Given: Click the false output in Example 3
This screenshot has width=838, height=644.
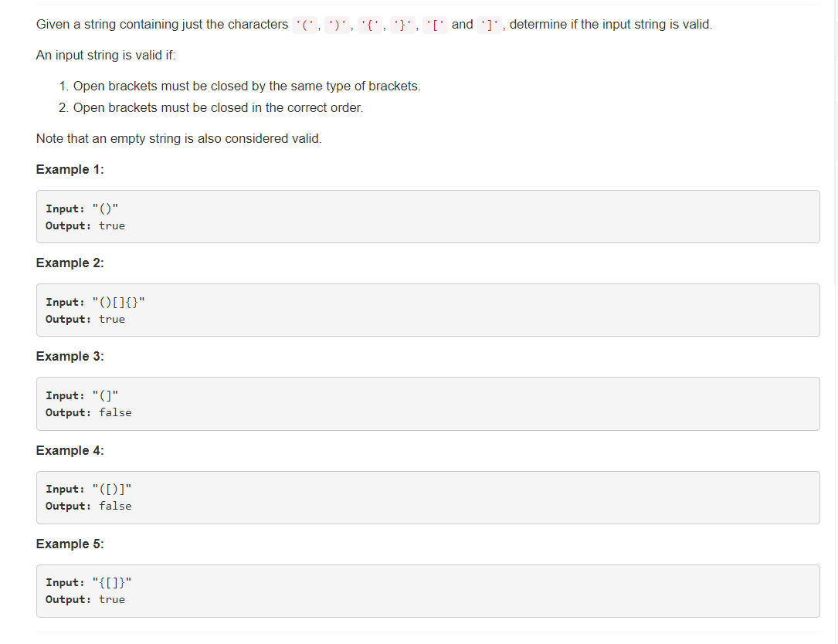Looking at the screenshot, I should [x=115, y=412].
